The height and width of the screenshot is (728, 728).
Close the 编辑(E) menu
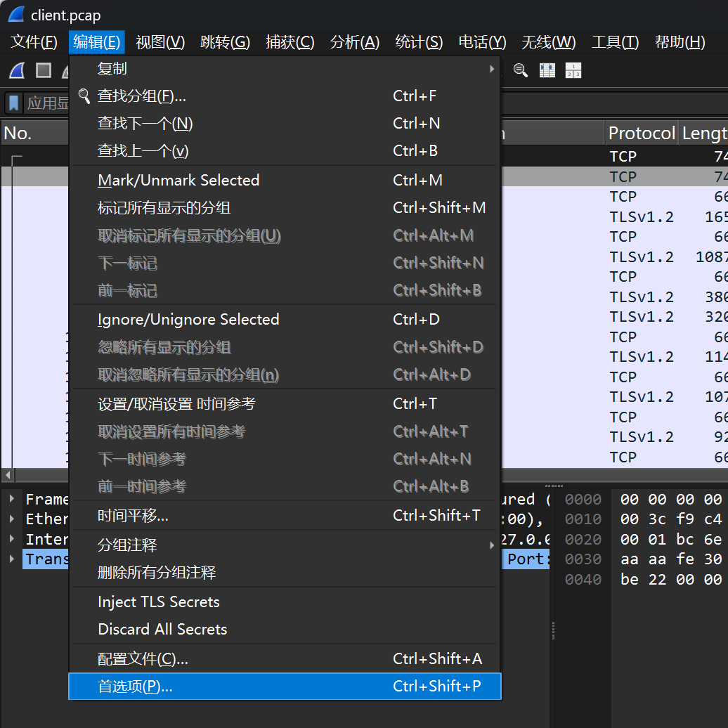tap(96, 42)
